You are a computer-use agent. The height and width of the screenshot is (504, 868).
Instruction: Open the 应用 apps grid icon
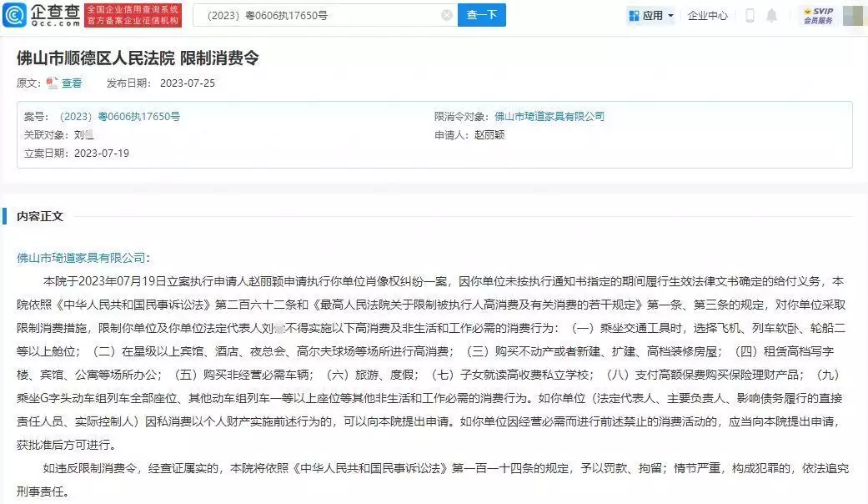click(x=634, y=16)
